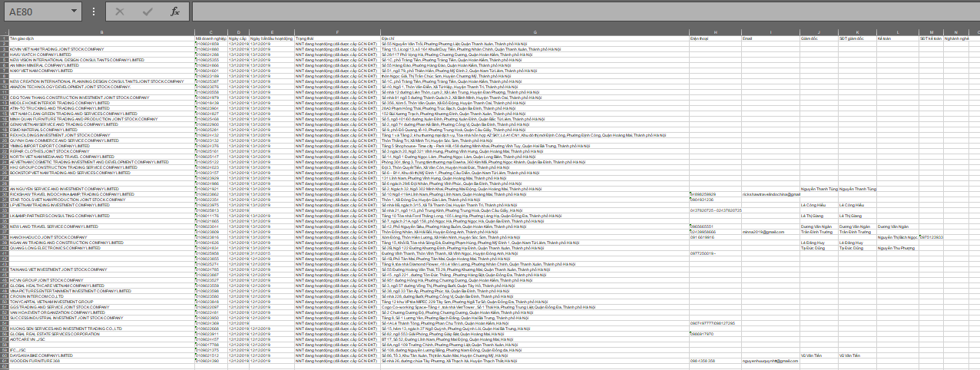
Task: Select column G header
Action: (535, 32)
